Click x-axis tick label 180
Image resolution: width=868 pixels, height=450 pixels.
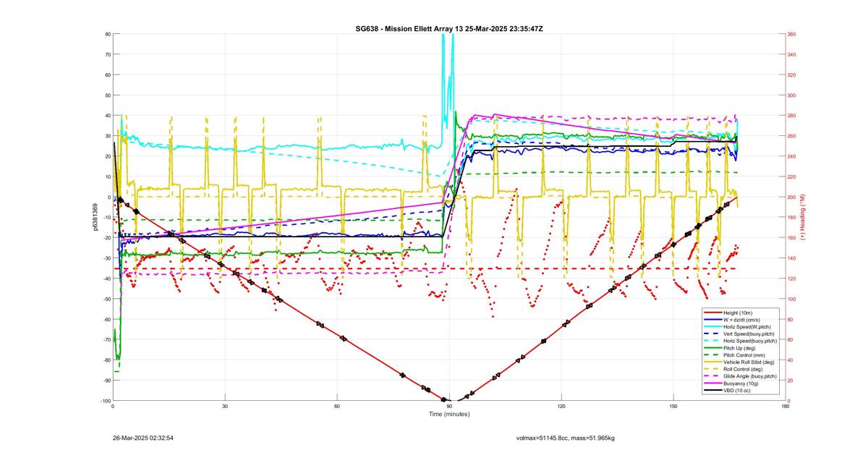coord(786,407)
